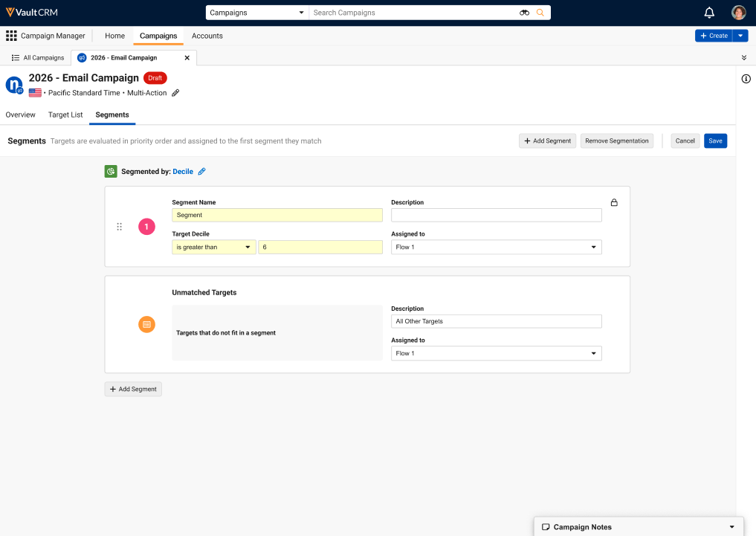The image size is (756, 536).
Task: Edit campaign details with the pencil icon
Action: click(175, 93)
